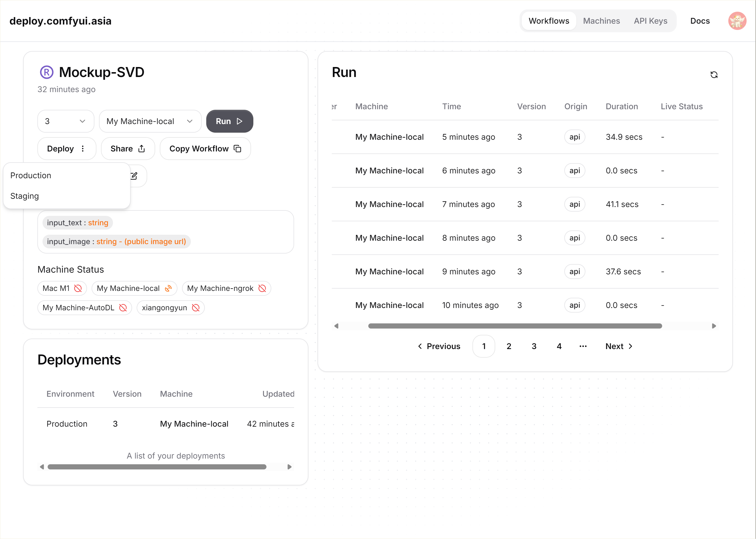
Task: Click Deployments scroll left arrow
Action: [42, 467]
